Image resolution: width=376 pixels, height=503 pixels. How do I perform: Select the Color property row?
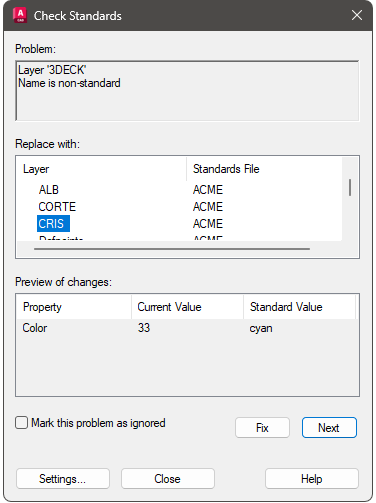pyautogui.click(x=187, y=328)
